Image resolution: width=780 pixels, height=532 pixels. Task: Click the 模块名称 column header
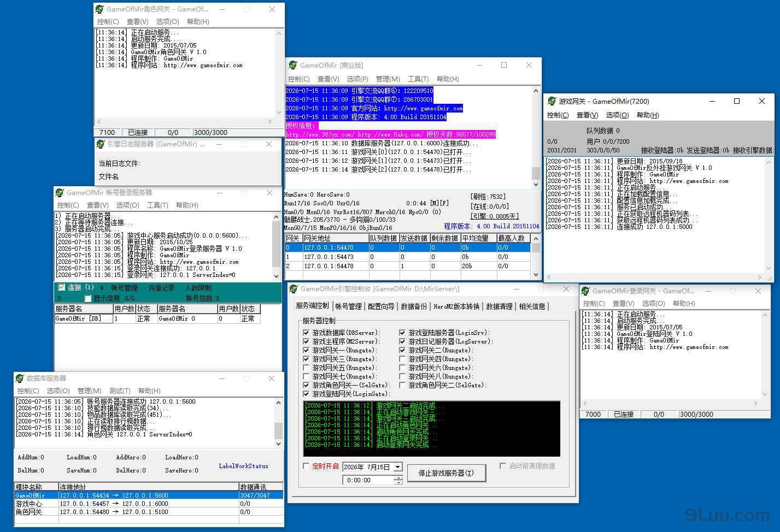point(36,487)
